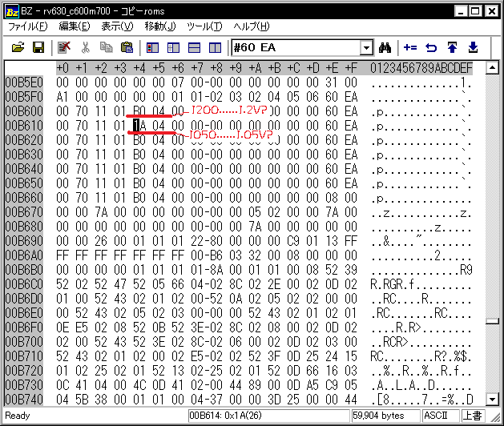Split the view vertically

click(215, 47)
